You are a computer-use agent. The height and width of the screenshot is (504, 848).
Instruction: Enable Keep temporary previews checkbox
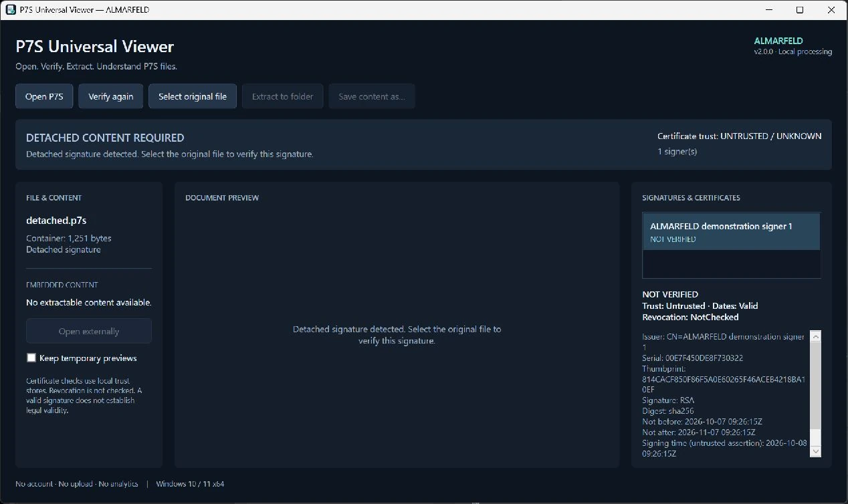31,358
